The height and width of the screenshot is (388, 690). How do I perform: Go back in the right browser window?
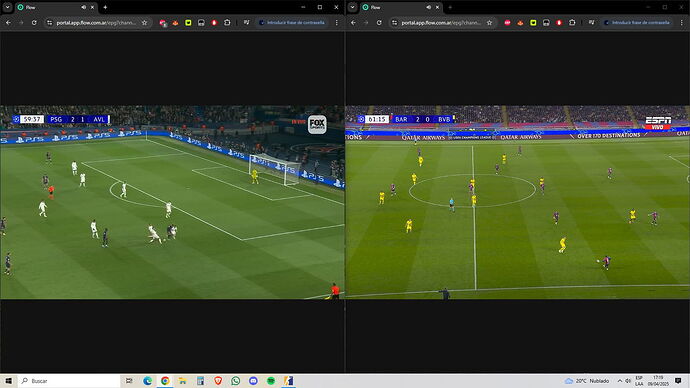click(x=353, y=22)
